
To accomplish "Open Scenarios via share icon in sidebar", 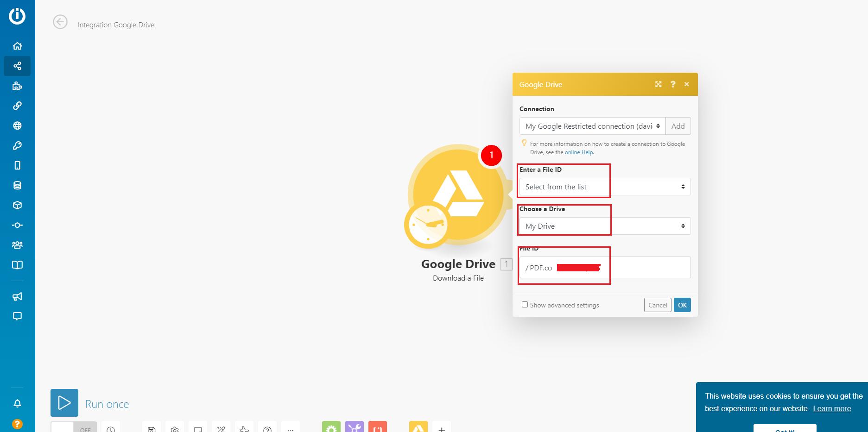I will point(17,66).
